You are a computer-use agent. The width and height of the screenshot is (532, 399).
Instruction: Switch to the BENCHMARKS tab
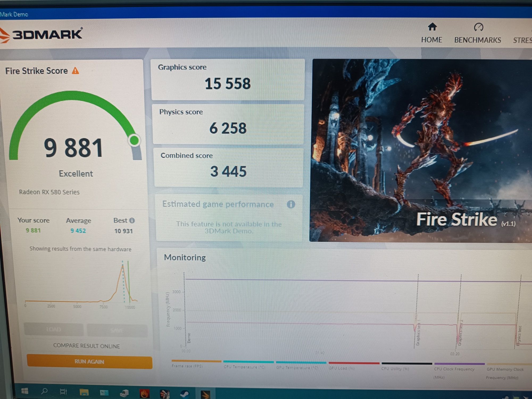tap(478, 33)
